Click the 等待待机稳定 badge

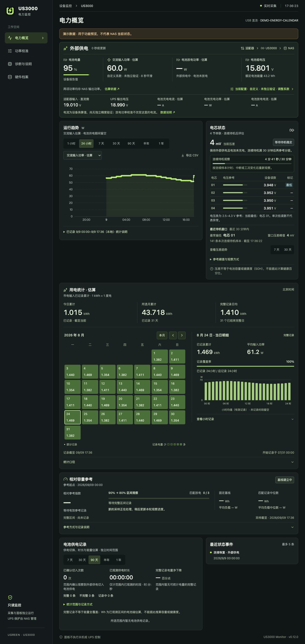(x=283, y=142)
